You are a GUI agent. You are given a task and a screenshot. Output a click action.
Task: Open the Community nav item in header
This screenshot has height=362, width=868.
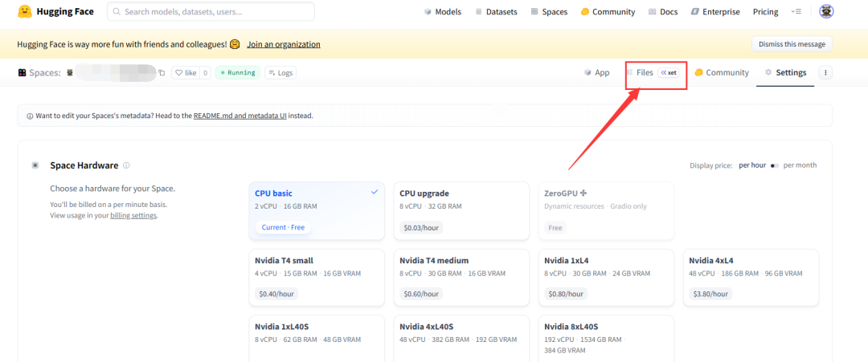(x=608, y=11)
